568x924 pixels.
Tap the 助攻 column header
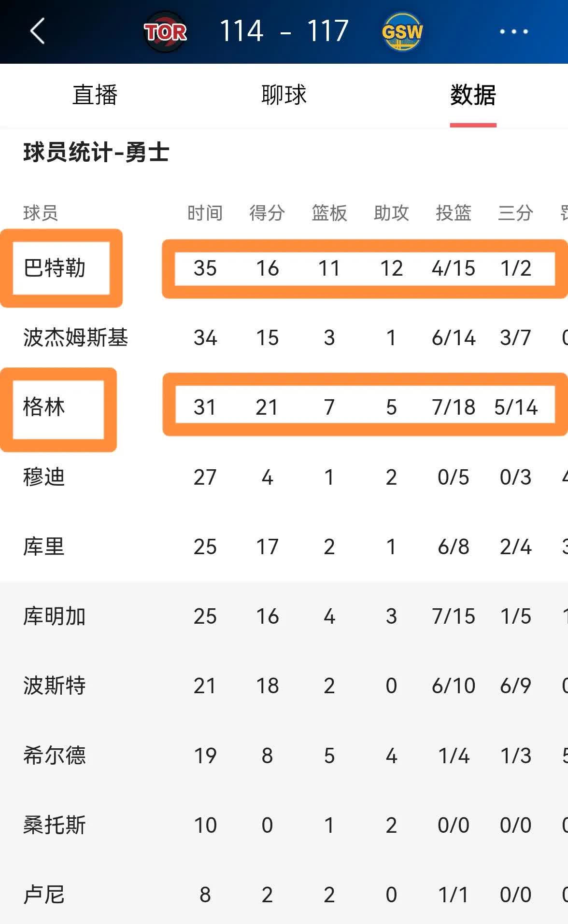[392, 213]
